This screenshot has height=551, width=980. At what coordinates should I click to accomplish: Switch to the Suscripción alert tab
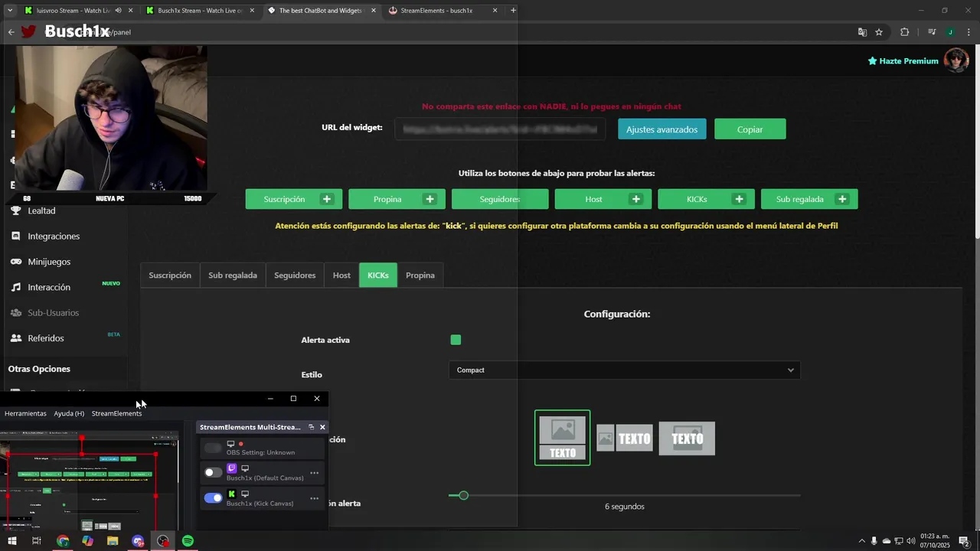(170, 275)
